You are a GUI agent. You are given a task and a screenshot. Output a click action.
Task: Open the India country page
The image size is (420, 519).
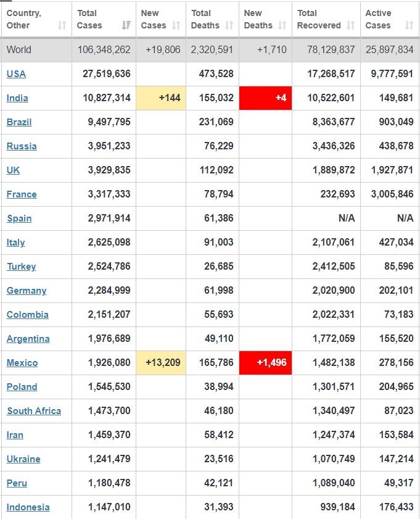[17, 98]
